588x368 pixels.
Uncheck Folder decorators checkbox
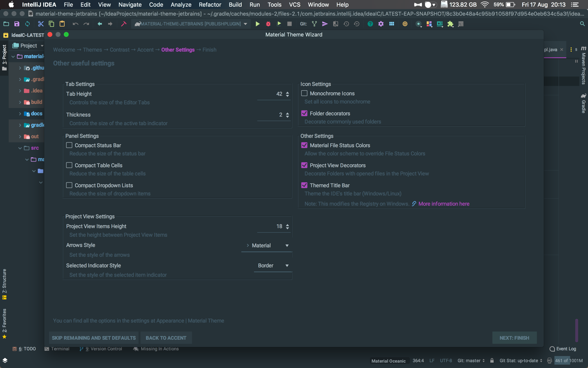(x=304, y=113)
